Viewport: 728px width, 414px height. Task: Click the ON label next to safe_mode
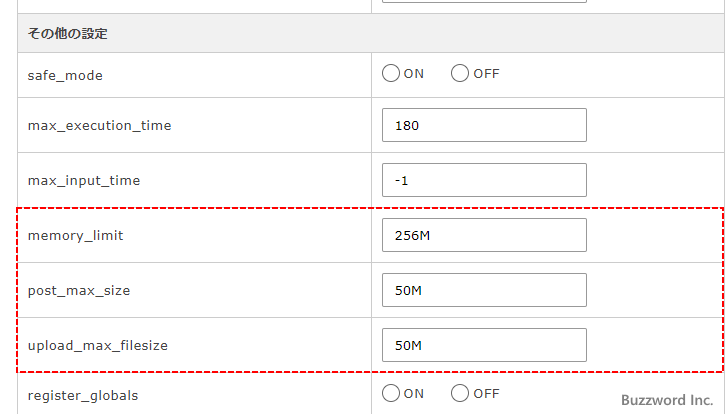414,74
